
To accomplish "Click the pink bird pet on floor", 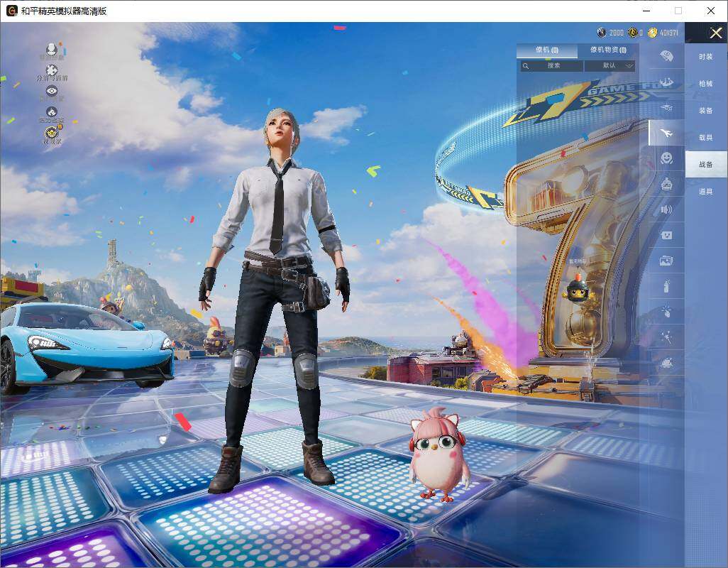I will [x=439, y=454].
